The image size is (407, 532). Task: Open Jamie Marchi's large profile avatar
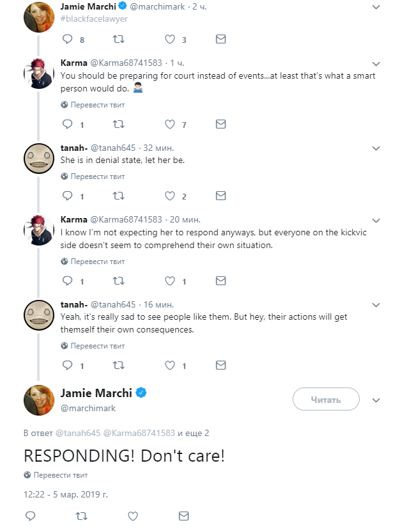tap(39, 400)
